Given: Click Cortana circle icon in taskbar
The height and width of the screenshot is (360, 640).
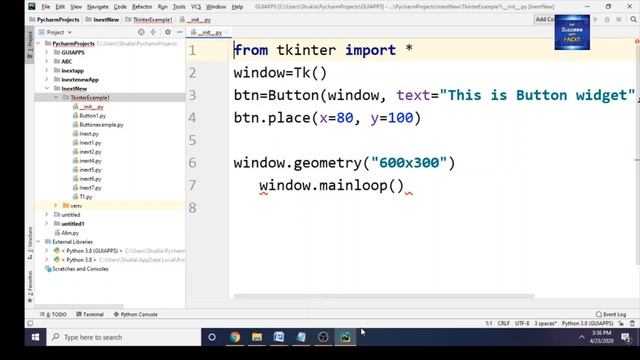Looking at the screenshot, I should pyautogui.click(x=212, y=337).
